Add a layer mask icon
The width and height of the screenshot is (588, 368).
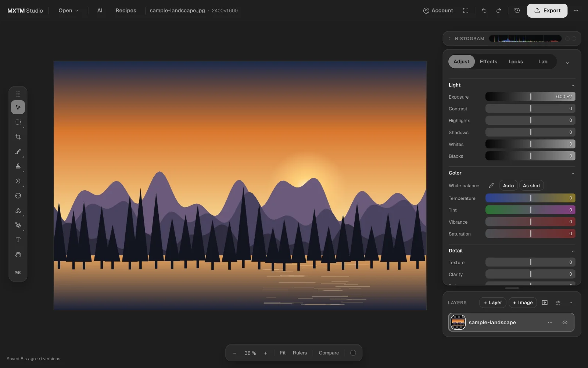545,302
